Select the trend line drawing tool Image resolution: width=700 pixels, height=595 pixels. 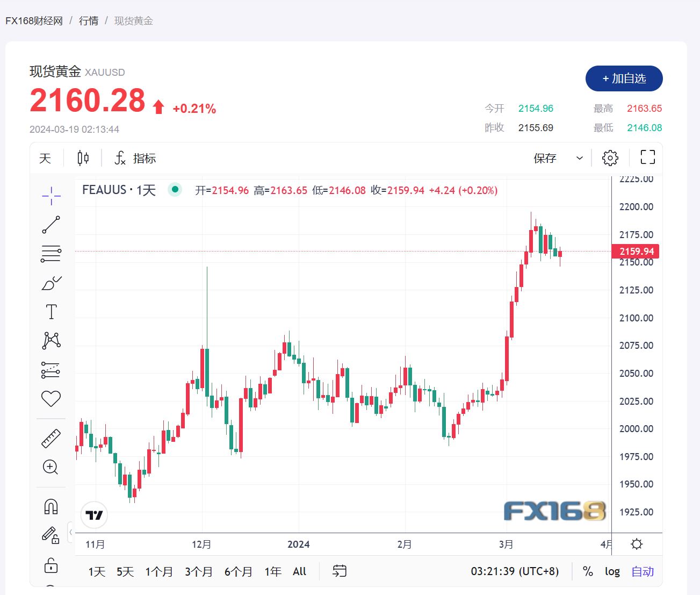click(50, 225)
